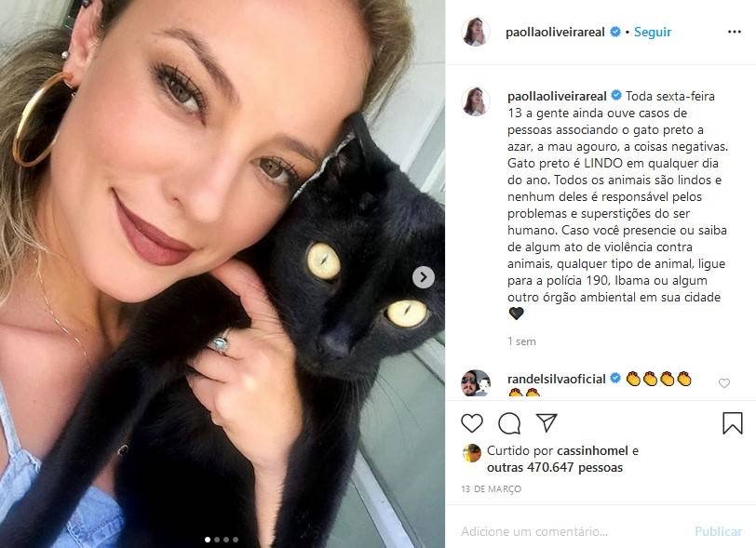
Task: Select second carousel dot indicator
Action: [x=217, y=540]
